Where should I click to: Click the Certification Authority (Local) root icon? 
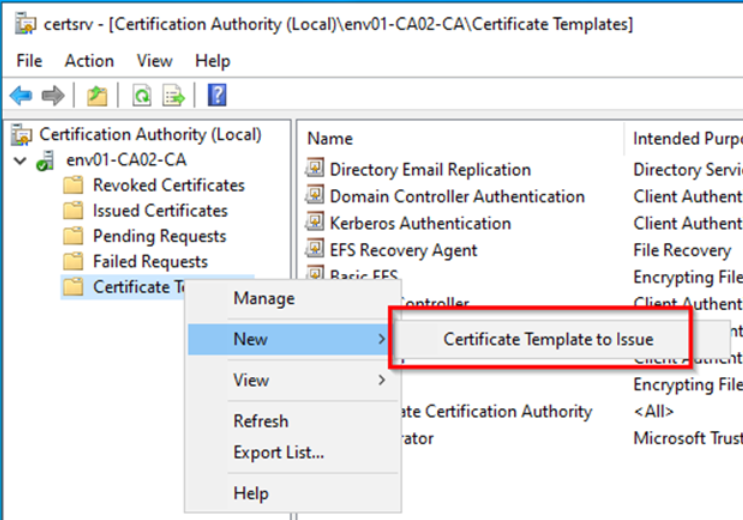(x=22, y=135)
